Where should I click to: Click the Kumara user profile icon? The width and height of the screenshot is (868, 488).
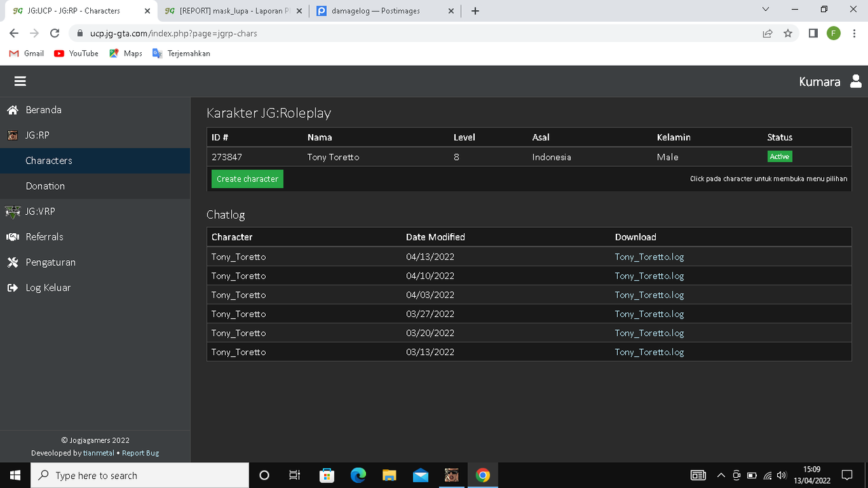854,81
